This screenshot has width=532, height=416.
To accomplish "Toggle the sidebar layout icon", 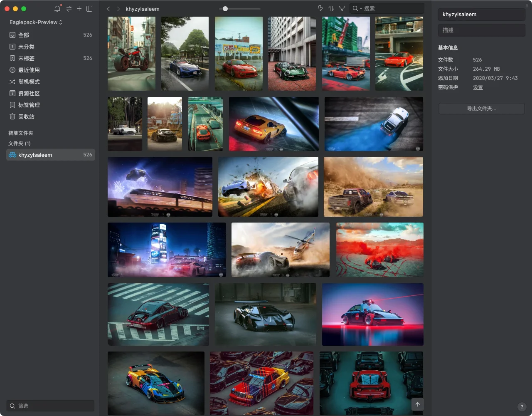I will click(x=89, y=8).
